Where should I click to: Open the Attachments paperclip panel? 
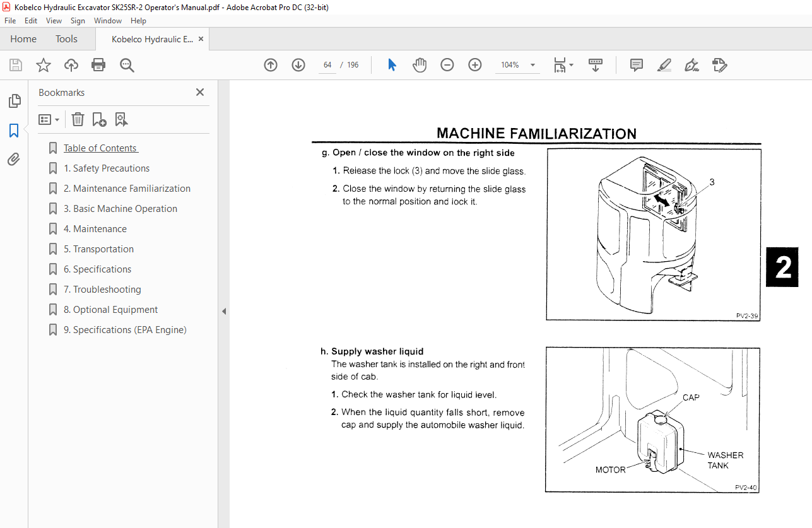(14, 160)
